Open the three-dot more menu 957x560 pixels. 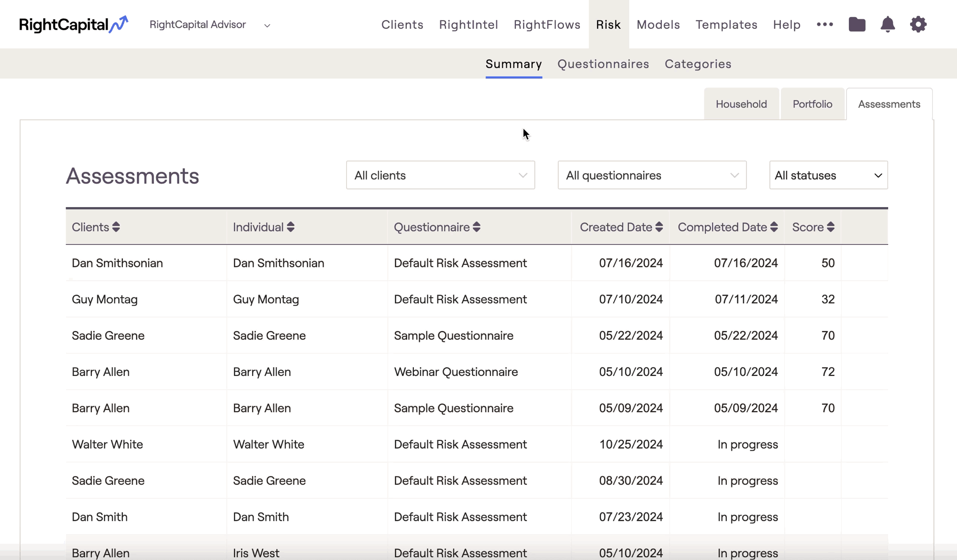(x=825, y=24)
